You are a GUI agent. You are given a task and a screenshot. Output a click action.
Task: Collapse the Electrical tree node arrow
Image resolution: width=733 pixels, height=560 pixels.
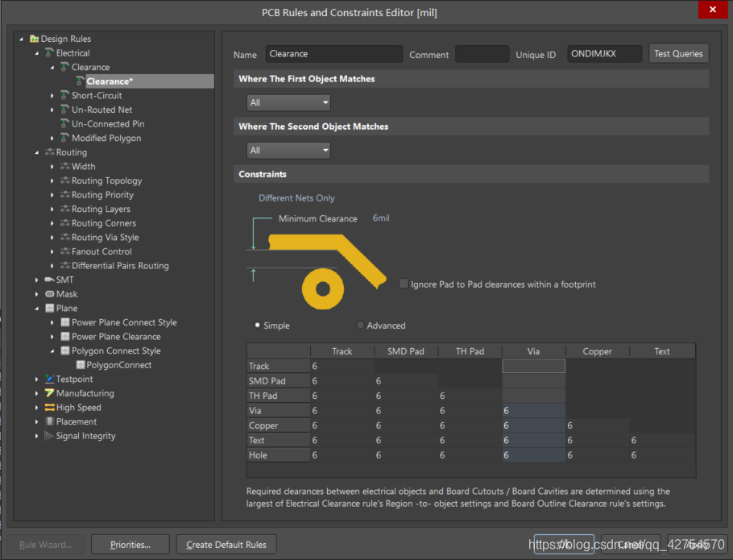[x=36, y=53]
